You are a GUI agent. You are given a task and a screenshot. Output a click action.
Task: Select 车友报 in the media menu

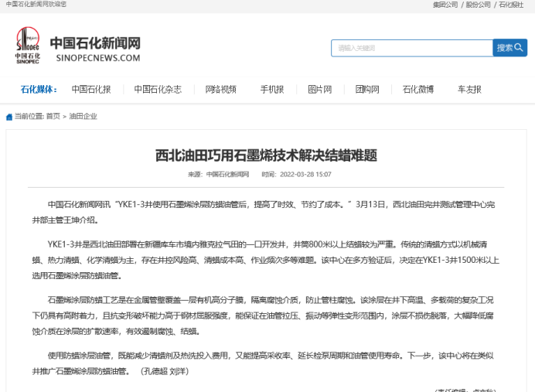[x=469, y=90]
